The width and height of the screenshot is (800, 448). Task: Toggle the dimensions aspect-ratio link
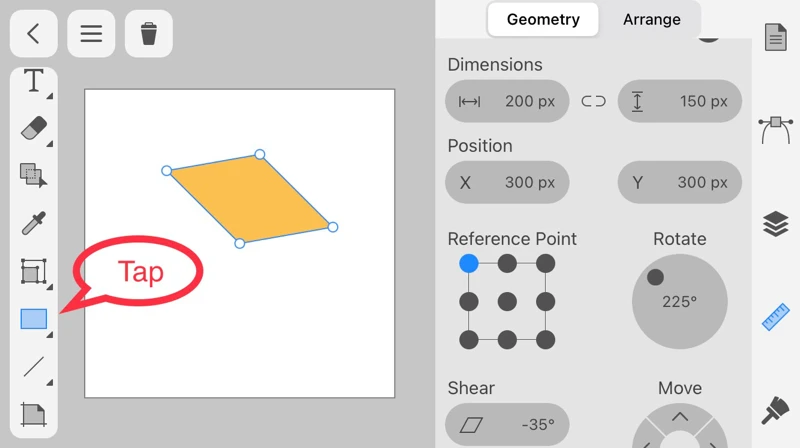point(594,101)
